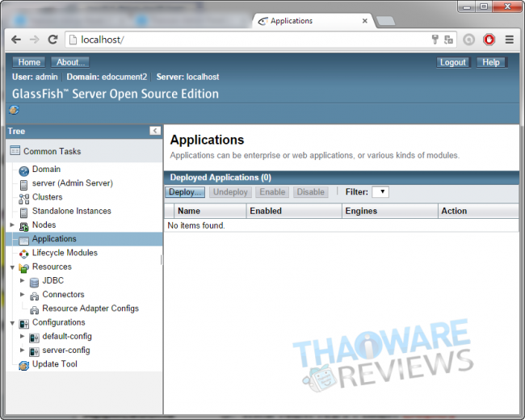
Task: Open a new browser tab
Action: pos(385,21)
